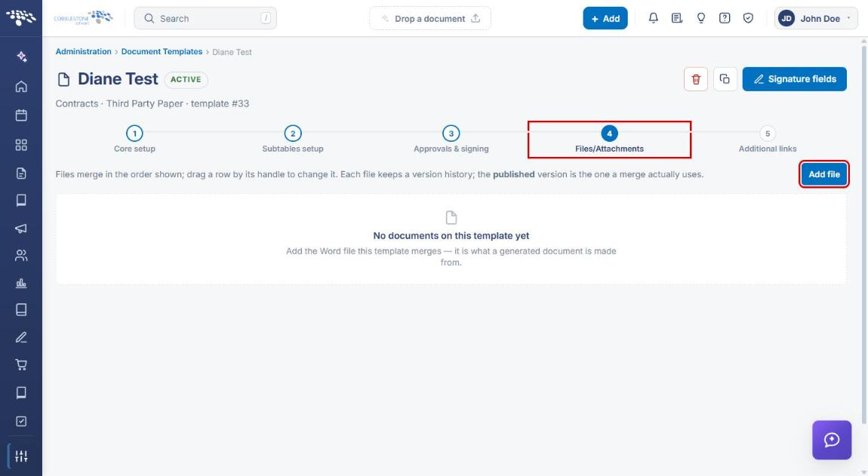The width and height of the screenshot is (868, 476).
Task: Focus the Search input field
Action: coord(205,18)
